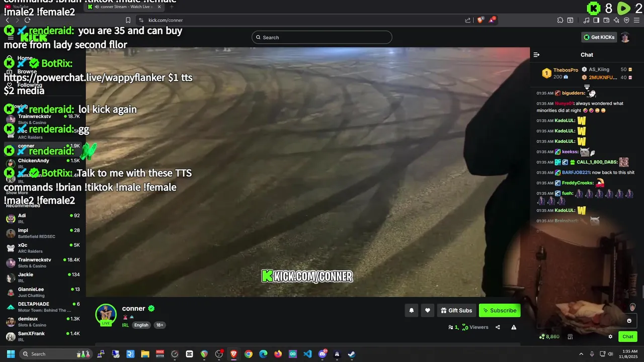Reload the kick.com page
This screenshot has height=362, width=644.
point(27,20)
